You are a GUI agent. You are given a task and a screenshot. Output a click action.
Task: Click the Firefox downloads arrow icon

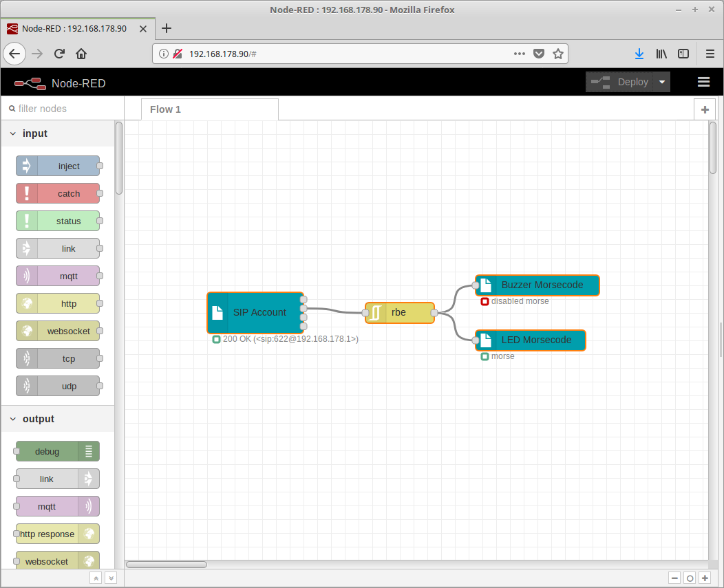click(639, 54)
